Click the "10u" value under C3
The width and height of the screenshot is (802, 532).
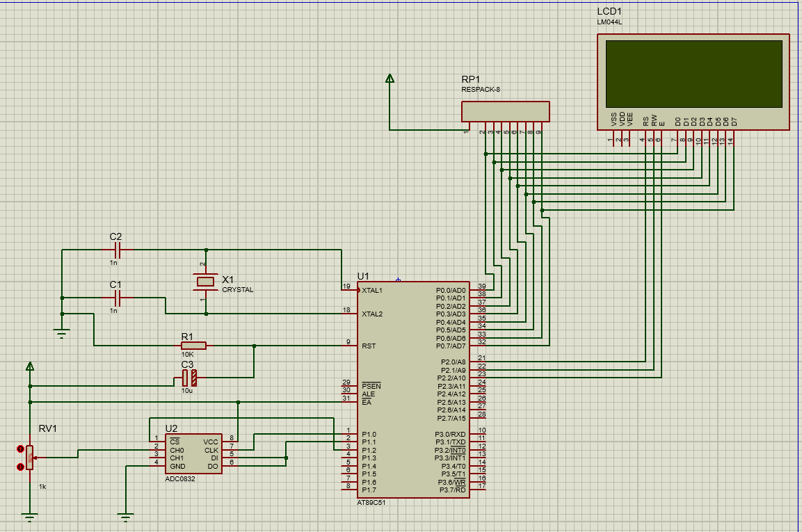(x=186, y=391)
